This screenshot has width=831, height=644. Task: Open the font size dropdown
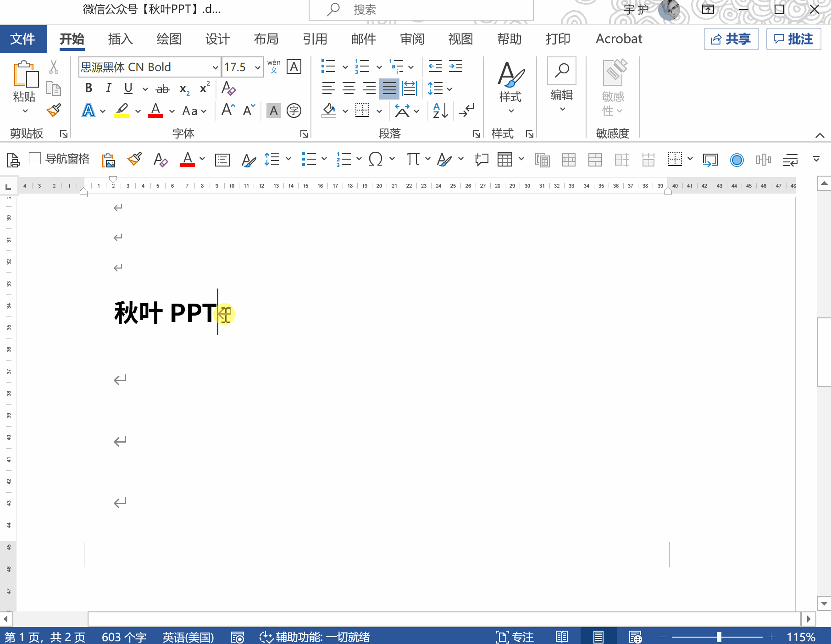(258, 67)
